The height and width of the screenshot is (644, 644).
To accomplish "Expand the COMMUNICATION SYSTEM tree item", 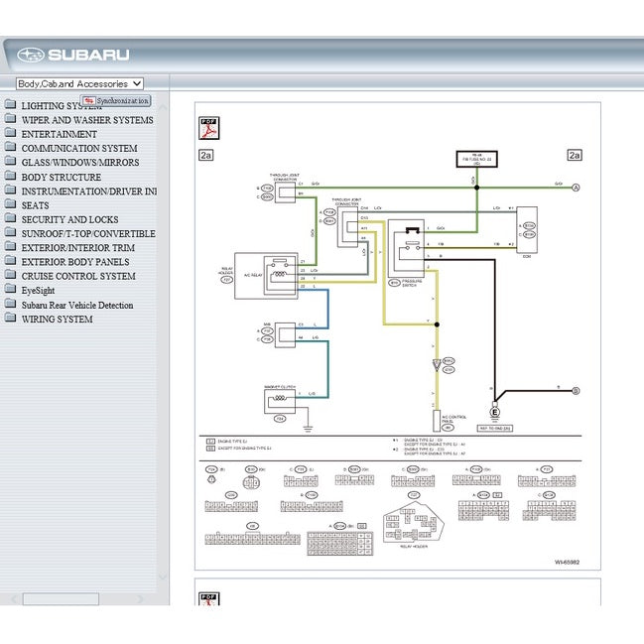I will 79,149.
